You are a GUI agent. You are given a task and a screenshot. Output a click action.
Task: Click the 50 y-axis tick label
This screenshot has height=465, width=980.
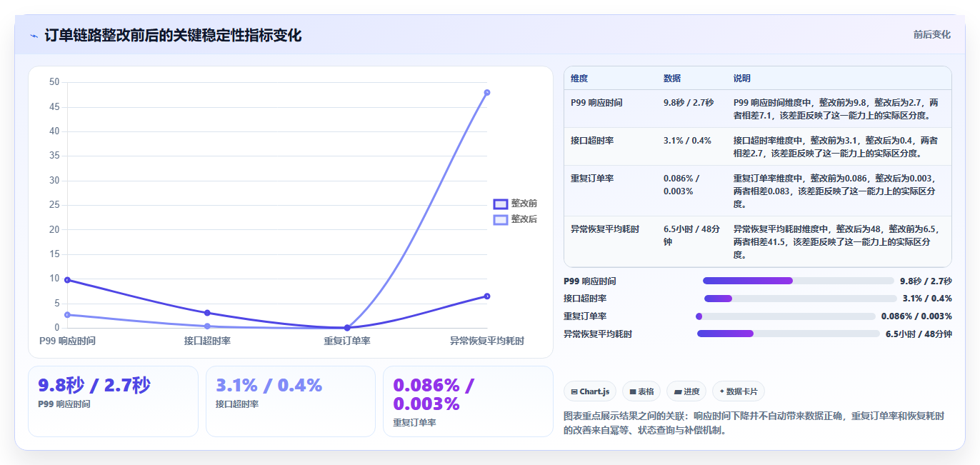point(54,82)
